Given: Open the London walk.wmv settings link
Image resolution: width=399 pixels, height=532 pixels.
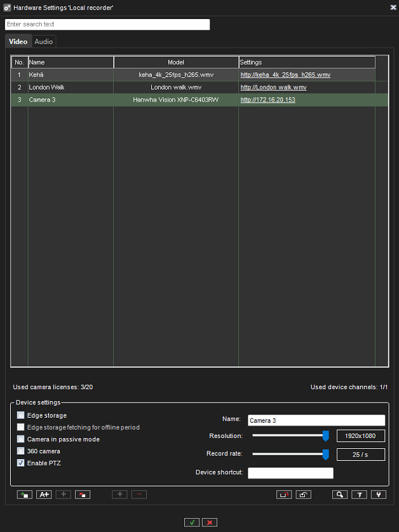Looking at the screenshot, I should point(273,87).
